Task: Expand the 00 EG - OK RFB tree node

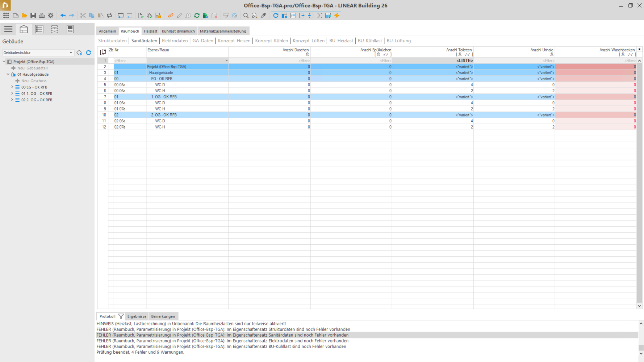Action: [x=12, y=87]
